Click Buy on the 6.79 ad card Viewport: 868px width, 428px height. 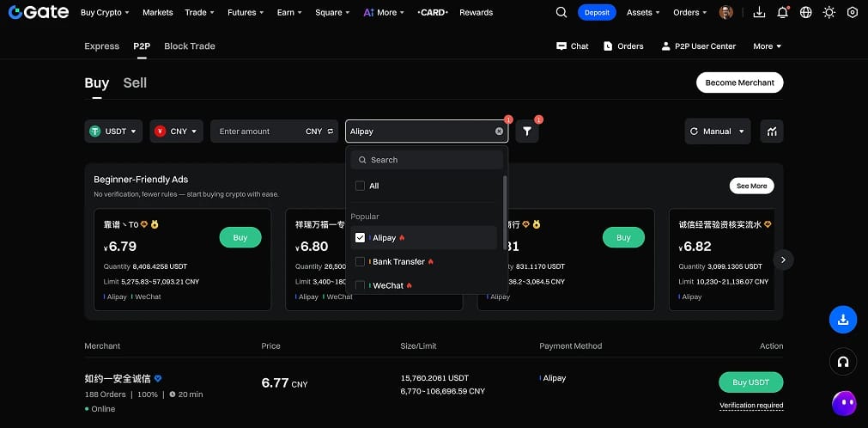click(x=240, y=237)
